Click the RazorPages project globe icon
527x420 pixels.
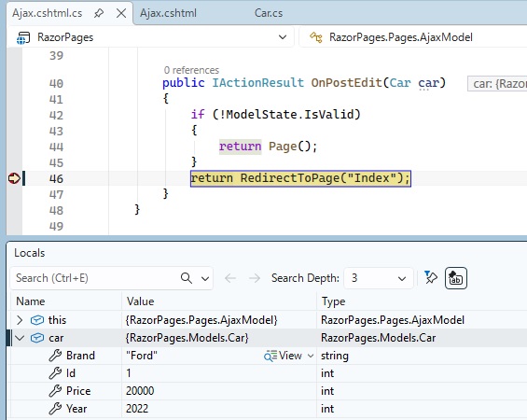[x=23, y=38]
